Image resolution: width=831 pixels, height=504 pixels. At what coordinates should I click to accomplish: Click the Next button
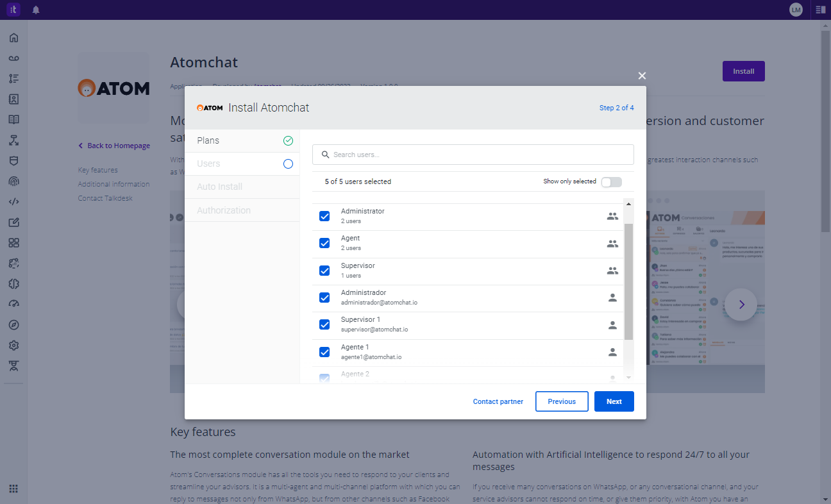point(614,401)
